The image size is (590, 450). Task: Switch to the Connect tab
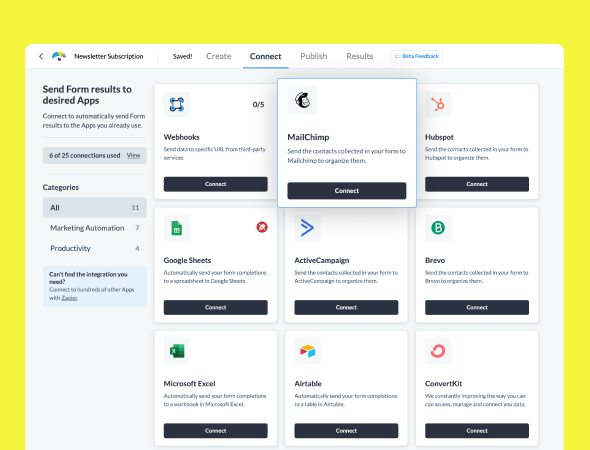pyautogui.click(x=265, y=56)
